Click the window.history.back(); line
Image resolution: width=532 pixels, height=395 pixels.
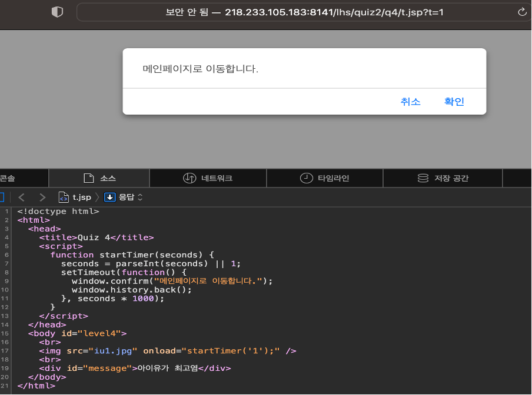[x=132, y=290]
